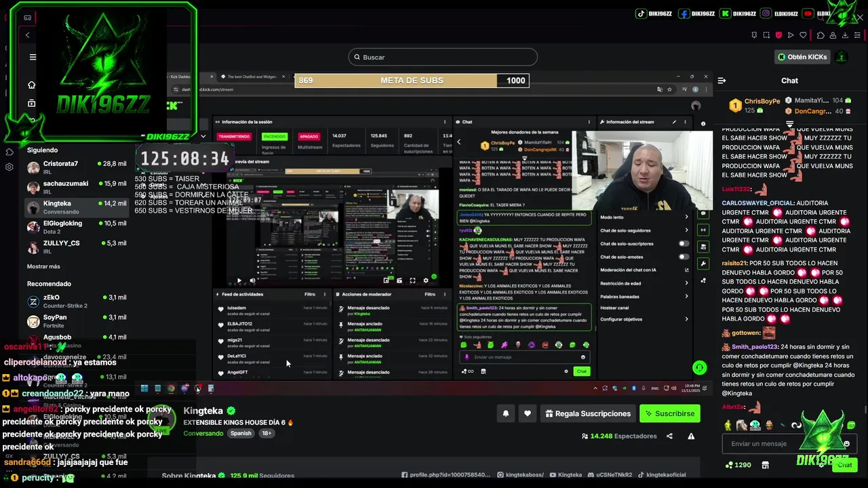Click green support headset bubble
The width and height of the screenshot is (868, 488).
pos(700,368)
